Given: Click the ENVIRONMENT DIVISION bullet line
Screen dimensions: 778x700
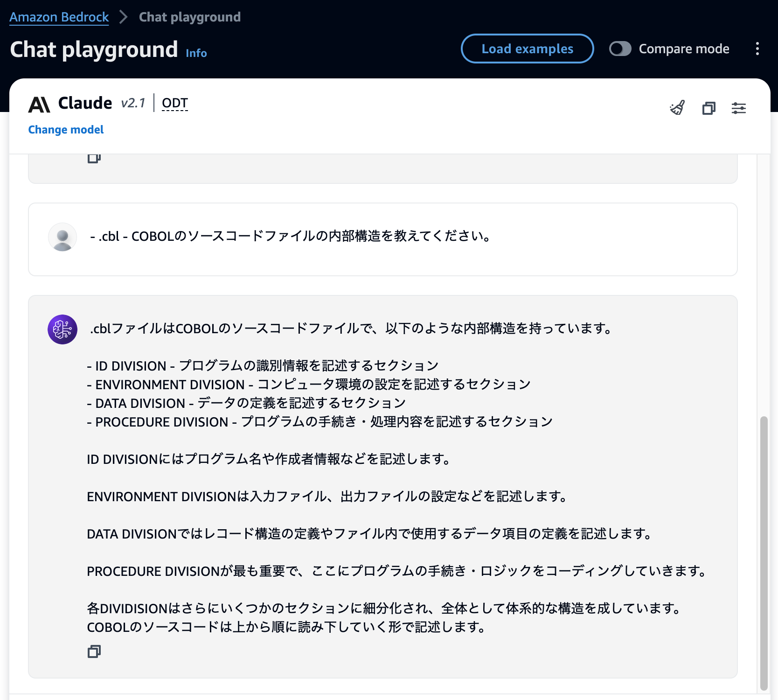Looking at the screenshot, I should (309, 384).
